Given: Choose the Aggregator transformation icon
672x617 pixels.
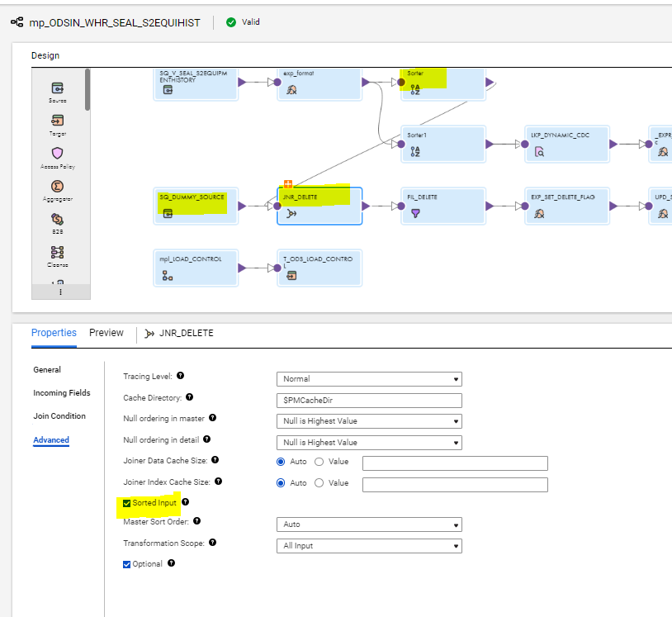Looking at the screenshot, I should coord(58,186).
